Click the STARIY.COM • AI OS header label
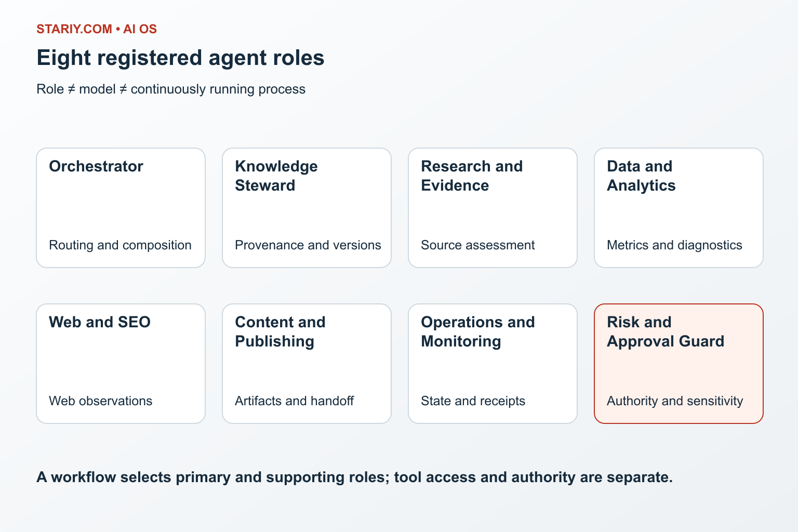 pos(97,29)
